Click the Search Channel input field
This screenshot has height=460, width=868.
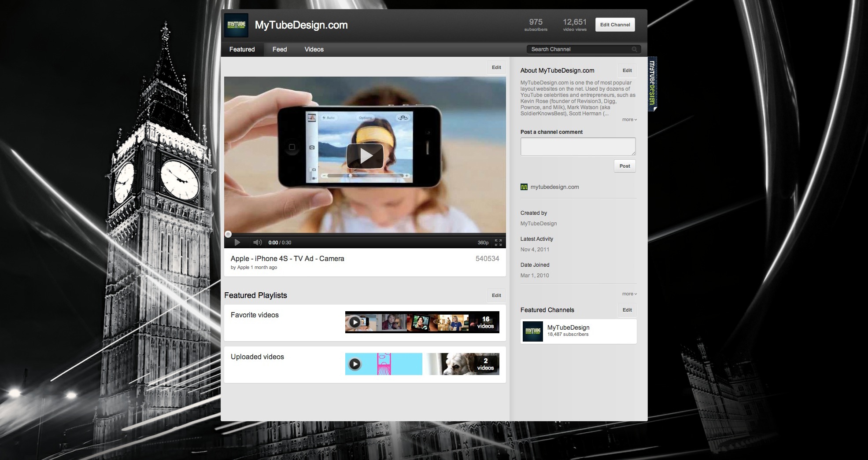584,49
